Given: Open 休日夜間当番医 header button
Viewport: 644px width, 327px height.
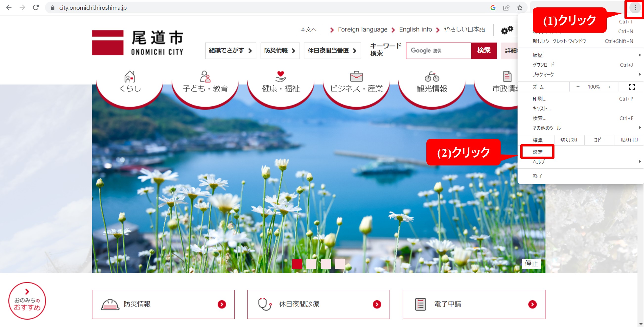Looking at the screenshot, I should click(x=332, y=51).
